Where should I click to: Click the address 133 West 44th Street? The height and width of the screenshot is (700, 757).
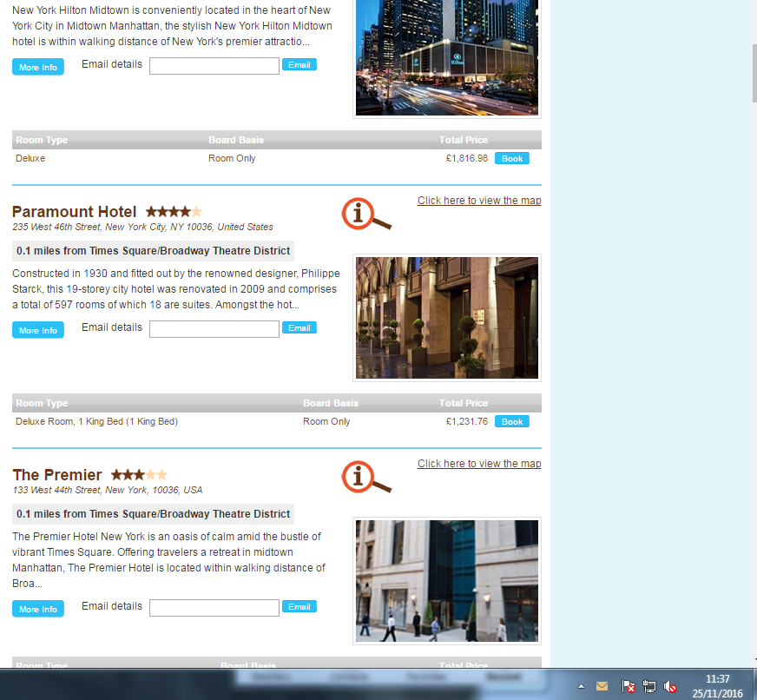coord(107,491)
